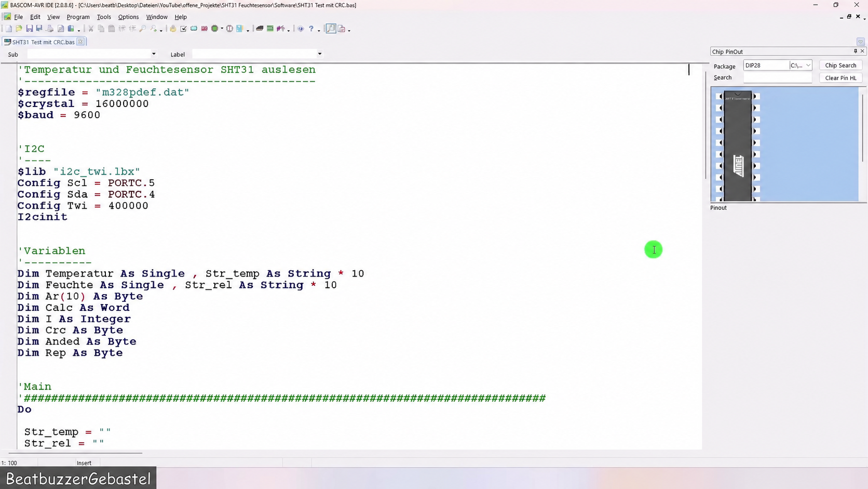Cut selection with the scissors icon
Image resolution: width=868 pixels, height=489 pixels.
90,29
